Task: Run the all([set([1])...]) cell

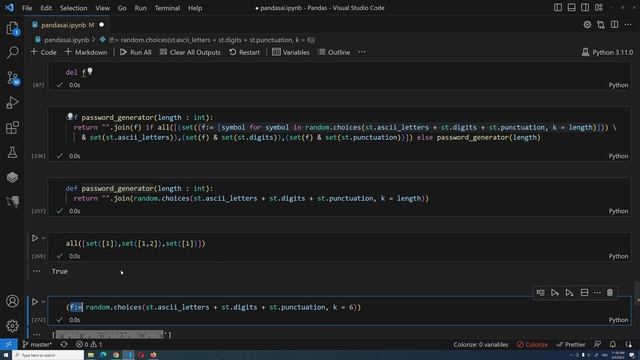Action: [x=35, y=238]
